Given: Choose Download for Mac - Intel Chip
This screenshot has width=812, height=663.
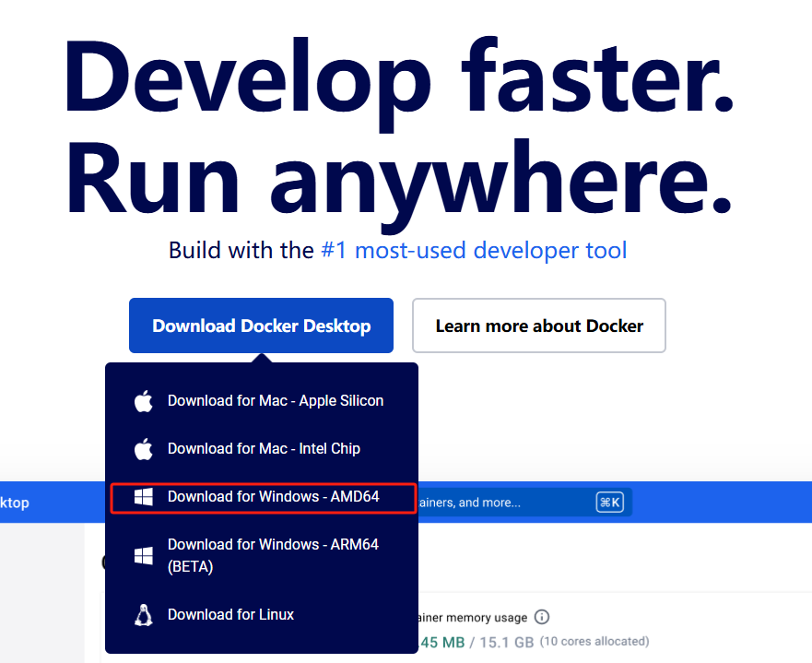Looking at the screenshot, I should [x=262, y=448].
